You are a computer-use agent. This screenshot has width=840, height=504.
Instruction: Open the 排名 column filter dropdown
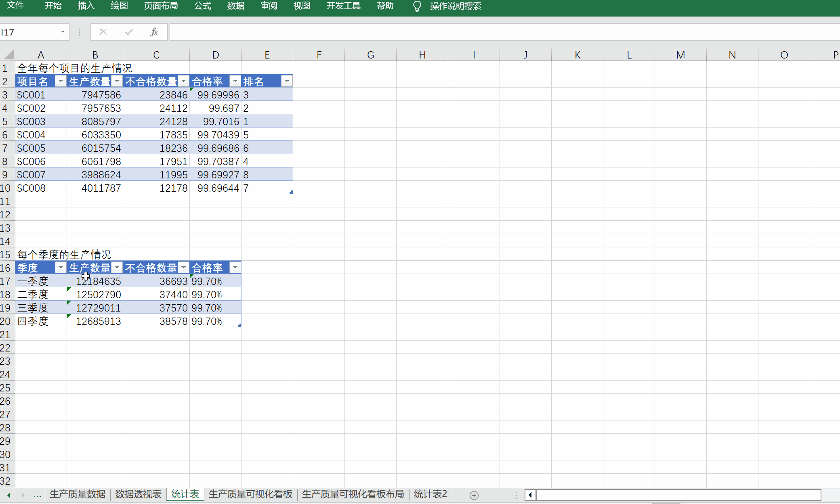pyautogui.click(x=287, y=81)
